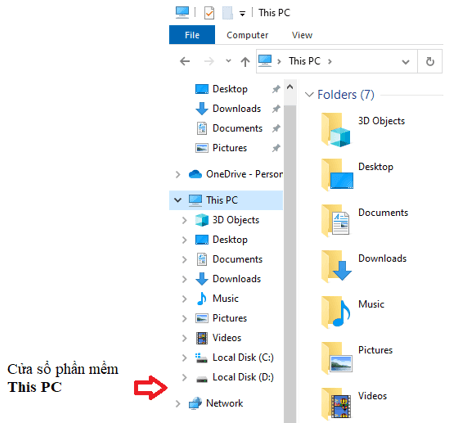
Task: Go up one level with Up arrow
Action: coord(245,61)
